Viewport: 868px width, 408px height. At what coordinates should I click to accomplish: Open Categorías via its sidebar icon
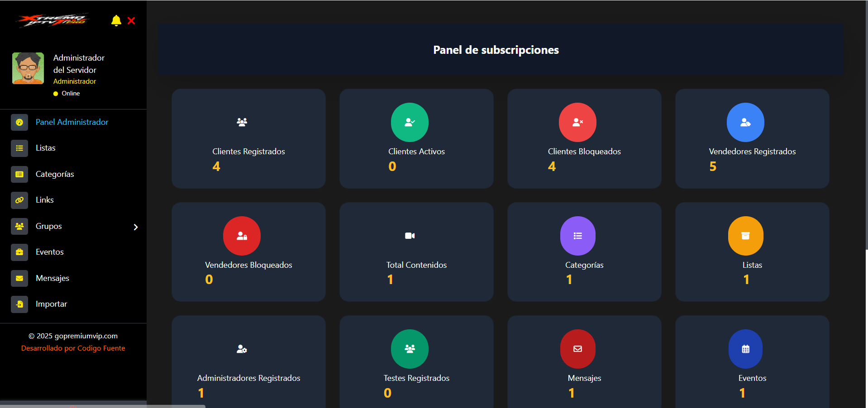tap(19, 174)
